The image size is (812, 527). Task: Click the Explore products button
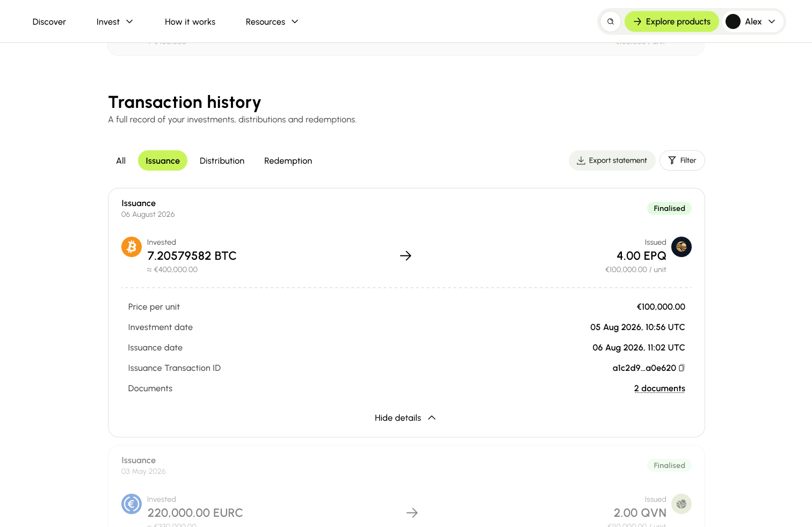[x=671, y=21]
